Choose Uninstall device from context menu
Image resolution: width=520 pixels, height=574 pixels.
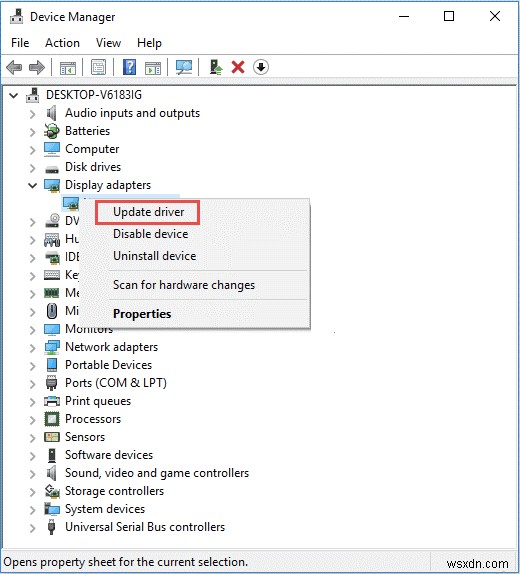[x=154, y=256]
